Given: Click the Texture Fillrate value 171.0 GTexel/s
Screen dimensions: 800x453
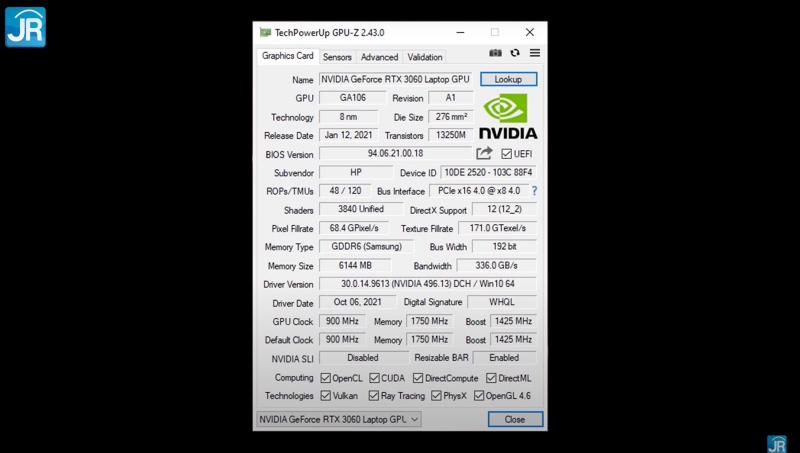Looking at the screenshot, I should point(497,228).
